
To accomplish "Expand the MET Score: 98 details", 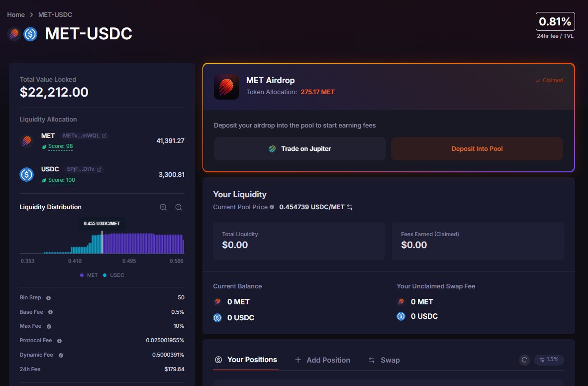I will coord(60,146).
